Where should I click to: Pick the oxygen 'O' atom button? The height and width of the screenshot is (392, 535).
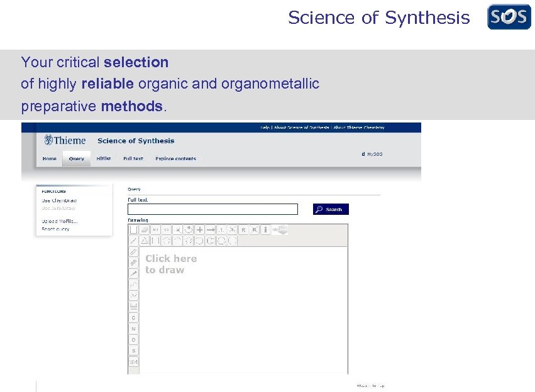pyautogui.click(x=133, y=339)
